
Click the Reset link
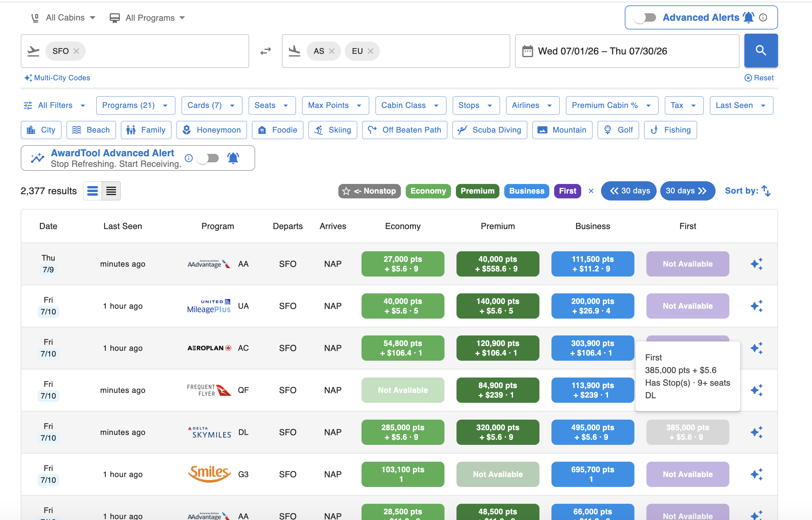(x=759, y=78)
